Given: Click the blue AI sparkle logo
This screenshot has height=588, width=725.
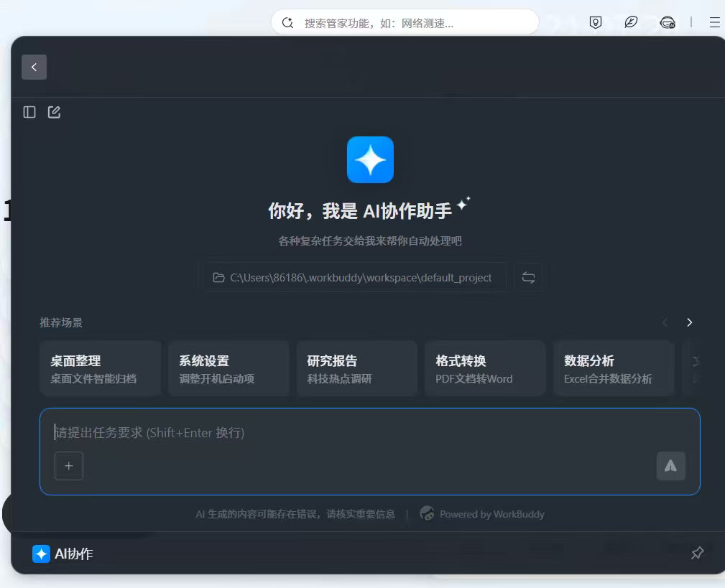Looking at the screenshot, I should 370,159.
